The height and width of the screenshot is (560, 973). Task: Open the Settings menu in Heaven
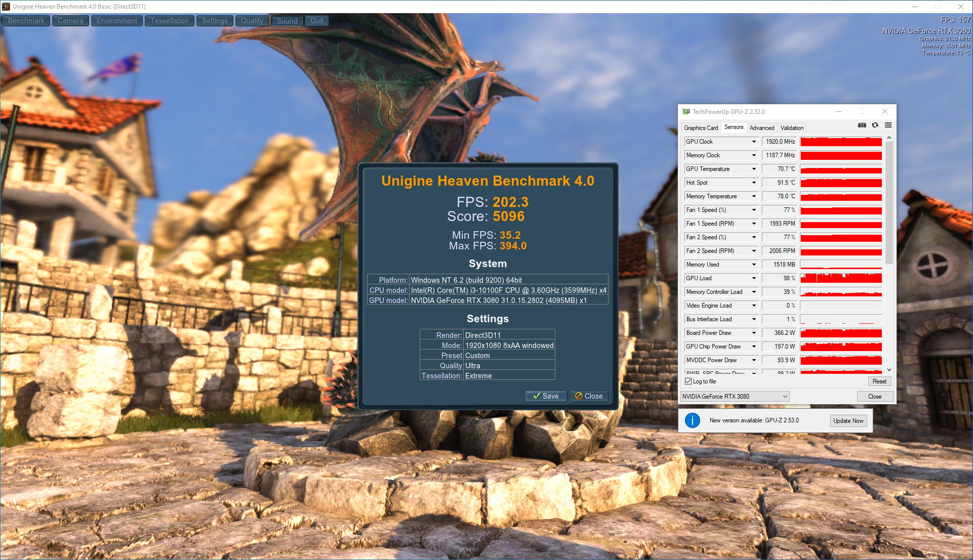(x=215, y=21)
